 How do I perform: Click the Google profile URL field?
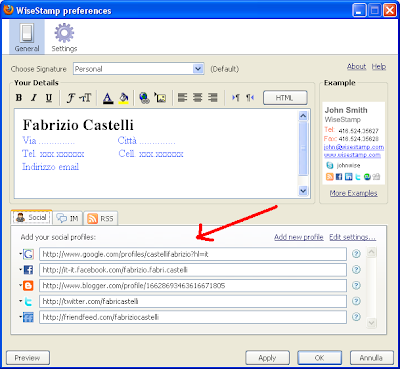193,254
